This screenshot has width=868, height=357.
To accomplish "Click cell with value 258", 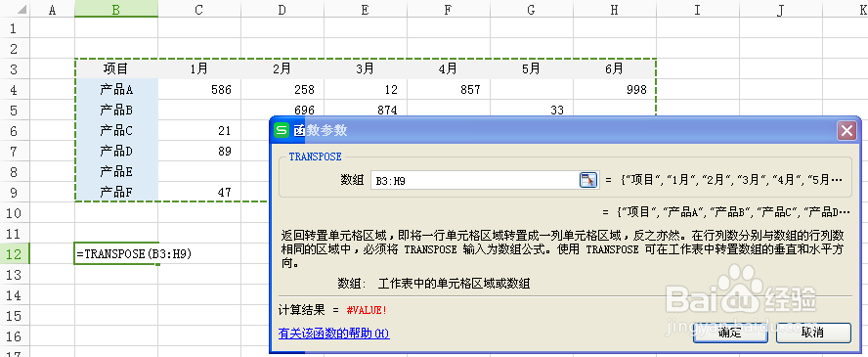I will tap(282, 89).
